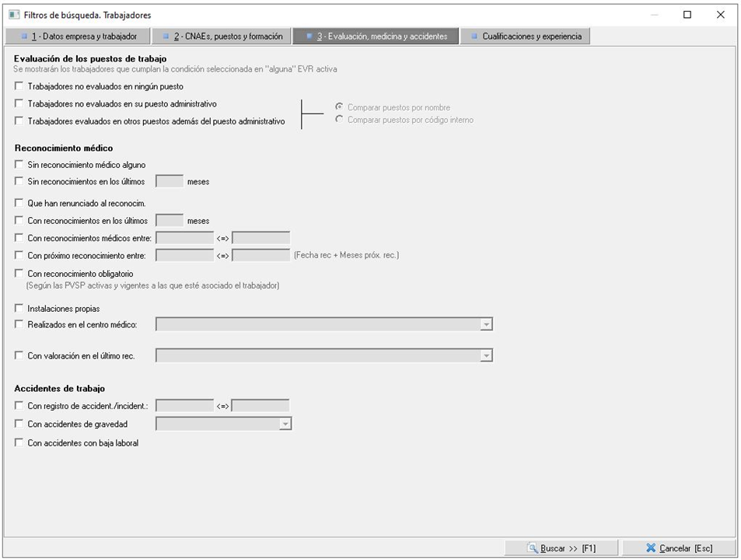This screenshot has height=560, width=741.
Task: Click '(Fecha rec + Meses próx. rec.)' note
Action: pos(347,255)
